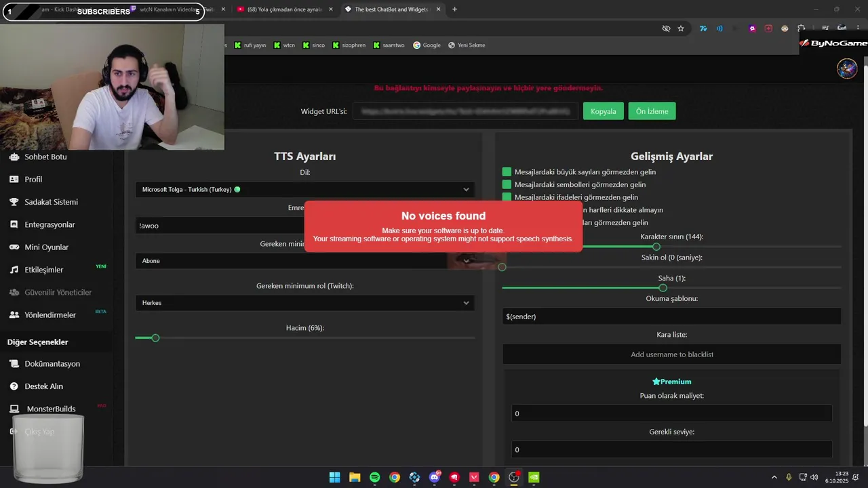868x488 pixels.
Task: Toggle Mesajlardaki büyük sayıları görmezden gelin checkbox
Action: 507,172
